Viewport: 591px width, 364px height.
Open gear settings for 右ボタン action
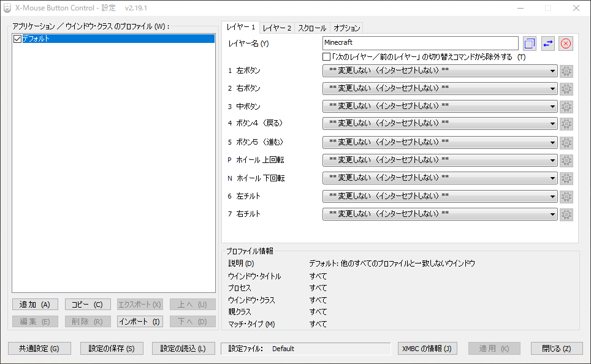tap(566, 88)
